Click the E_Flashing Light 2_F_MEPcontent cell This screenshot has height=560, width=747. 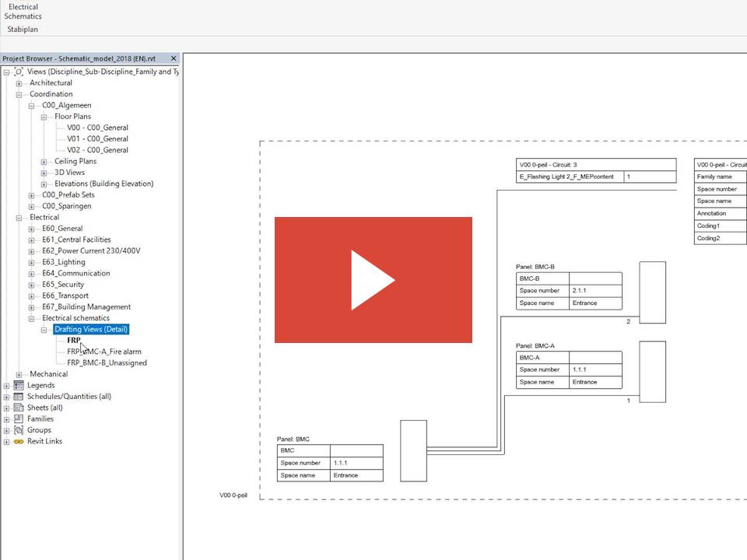tap(570, 177)
